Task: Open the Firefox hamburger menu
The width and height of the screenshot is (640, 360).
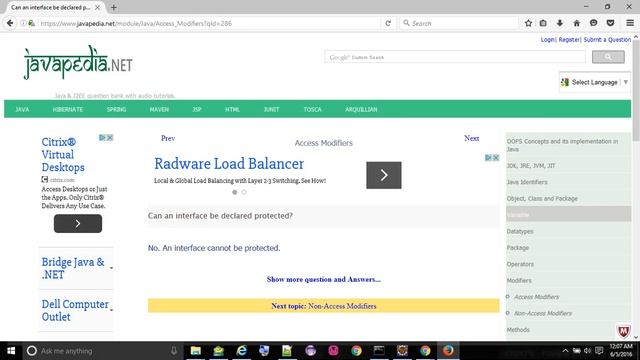Action: click(630, 23)
